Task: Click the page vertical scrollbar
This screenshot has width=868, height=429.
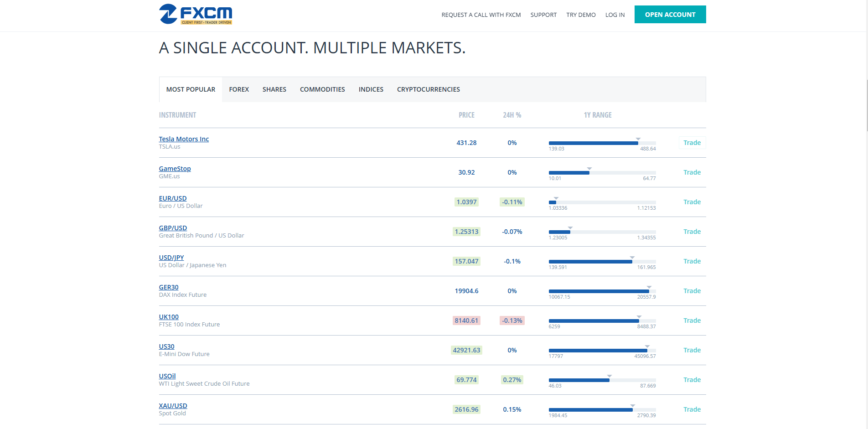Action: click(867, 105)
